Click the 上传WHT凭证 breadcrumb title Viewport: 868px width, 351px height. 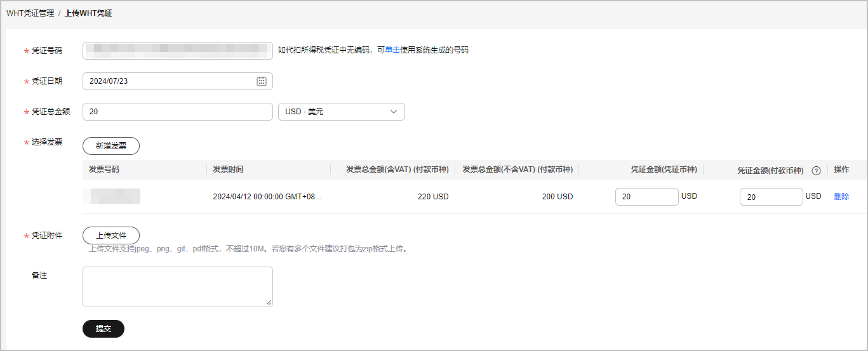coord(88,13)
